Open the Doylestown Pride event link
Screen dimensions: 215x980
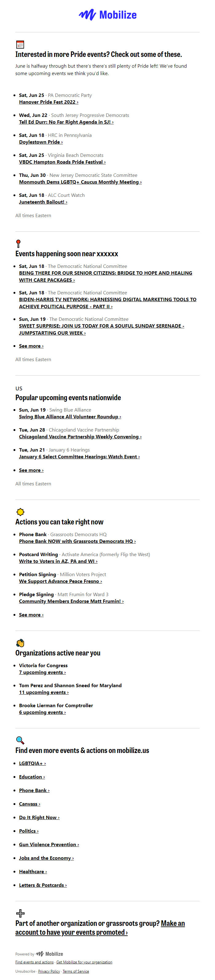point(41,142)
